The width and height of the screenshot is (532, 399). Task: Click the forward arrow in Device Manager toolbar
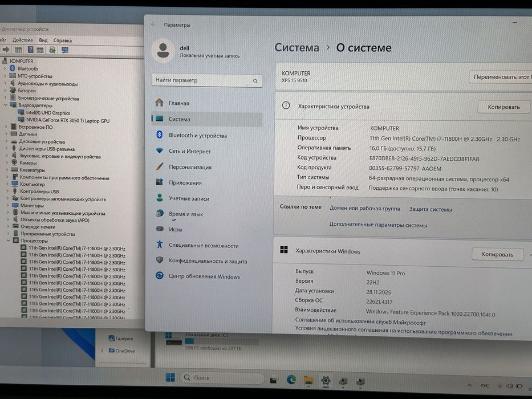point(6,50)
